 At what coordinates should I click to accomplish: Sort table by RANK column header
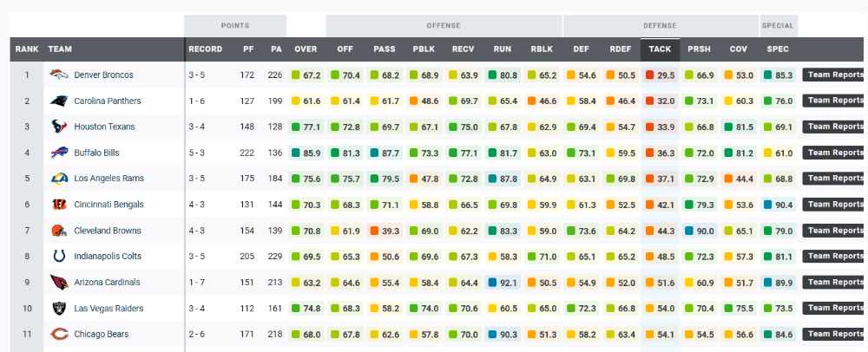tap(27, 49)
